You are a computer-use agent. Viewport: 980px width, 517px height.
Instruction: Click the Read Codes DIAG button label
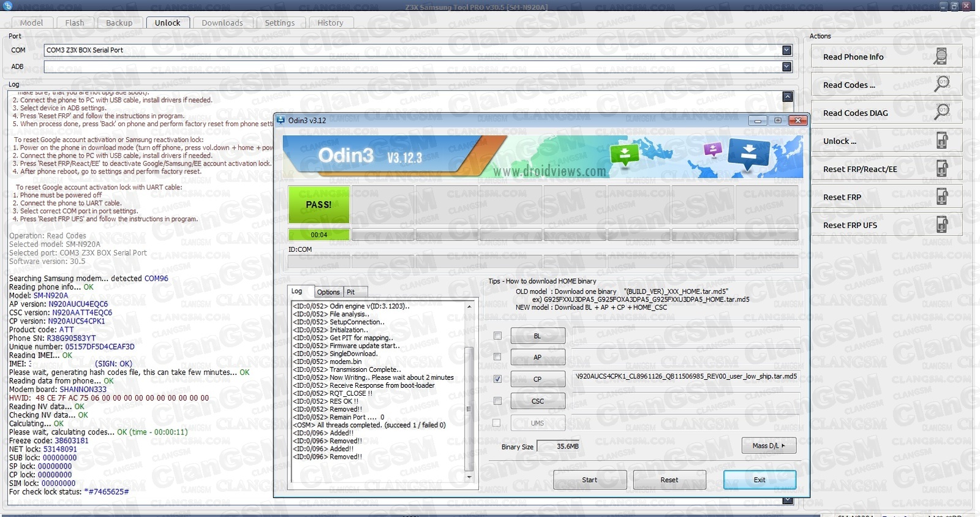tap(855, 113)
